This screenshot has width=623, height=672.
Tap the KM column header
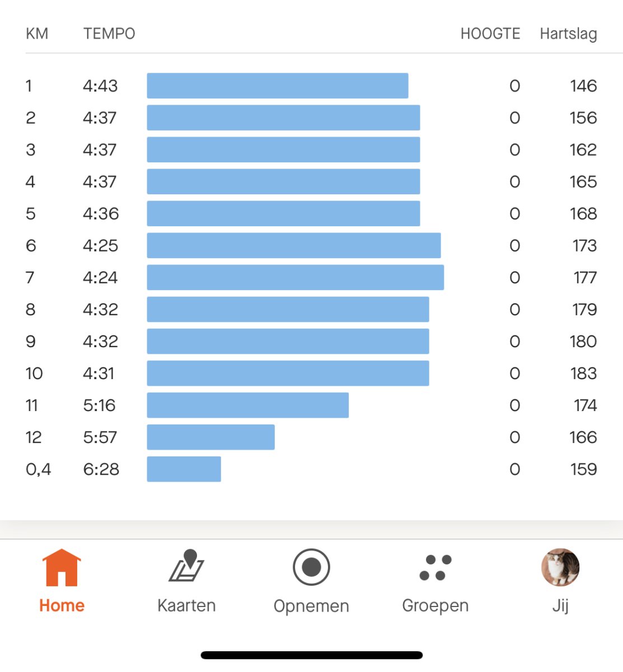(37, 34)
